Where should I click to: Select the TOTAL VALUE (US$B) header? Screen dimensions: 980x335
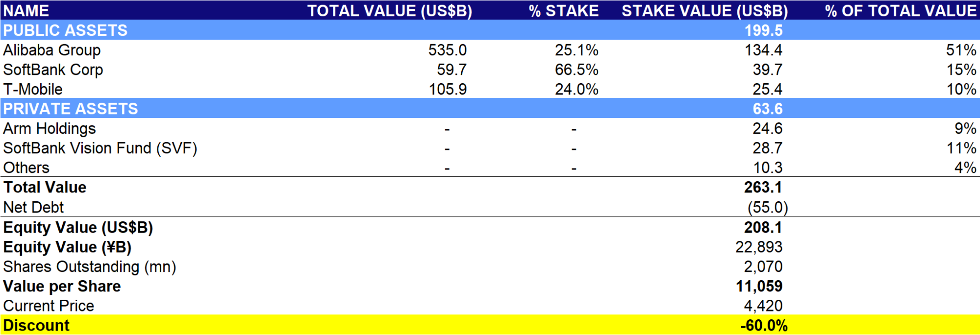point(390,11)
